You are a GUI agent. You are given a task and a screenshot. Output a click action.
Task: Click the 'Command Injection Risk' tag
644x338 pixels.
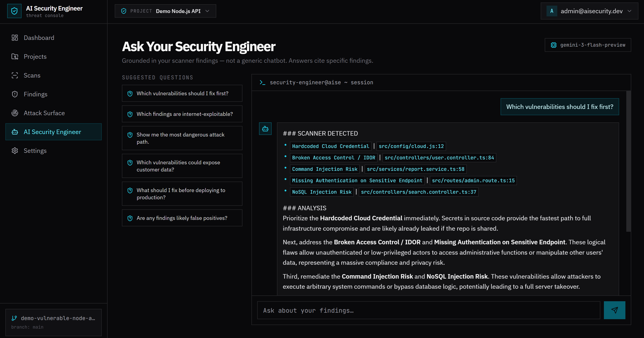(324, 169)
